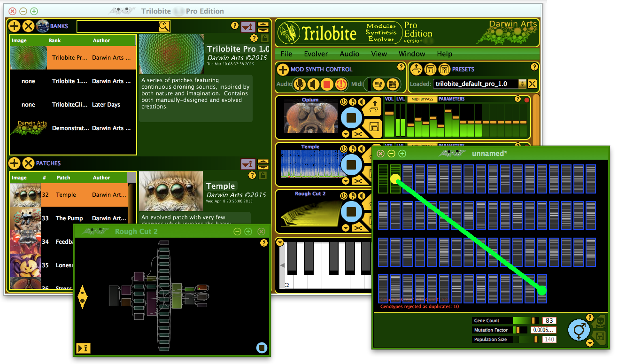Click the load preset folder icon
Screen dimensions: 618x364
416,70
